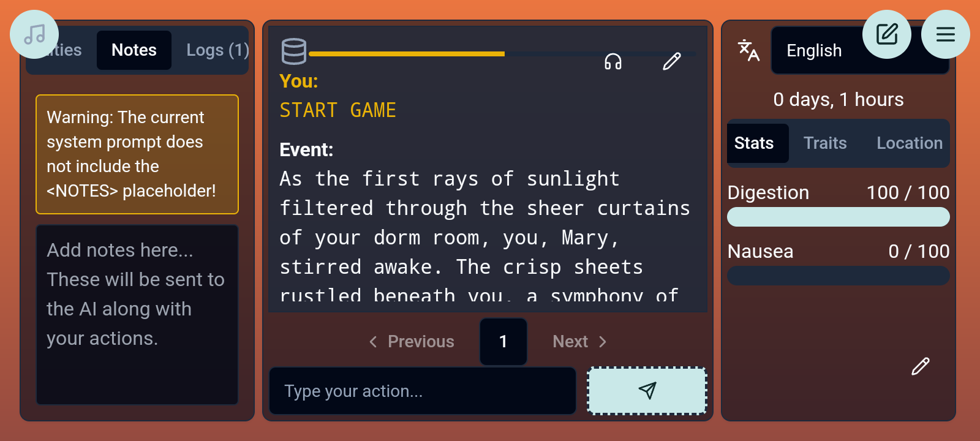
Task: Click the pencil icon below stats
Action: point(920,366)
